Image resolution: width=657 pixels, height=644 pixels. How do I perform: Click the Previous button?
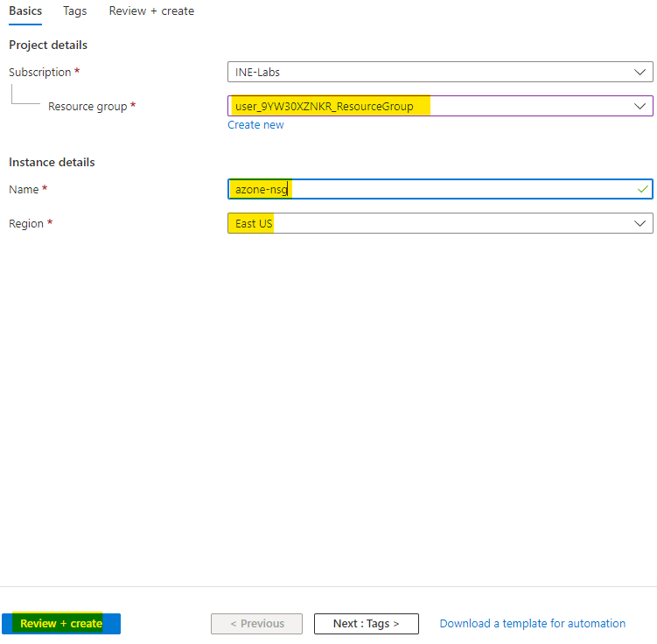(x=256, y=624)
